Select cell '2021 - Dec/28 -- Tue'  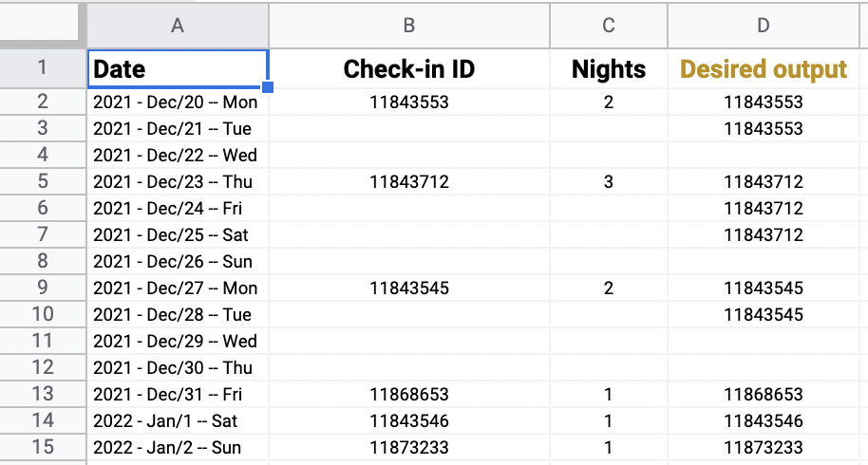point(178,314)
